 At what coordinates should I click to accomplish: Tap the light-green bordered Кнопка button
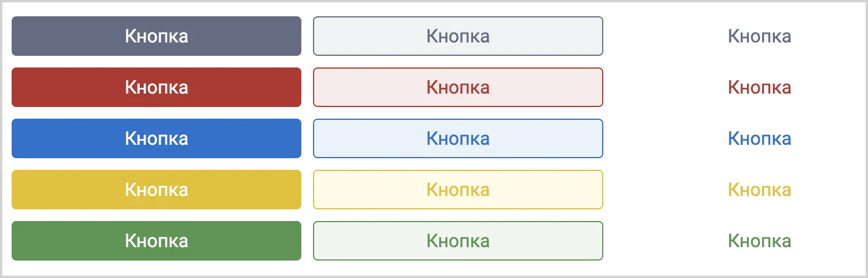click(x=458, y=241)
